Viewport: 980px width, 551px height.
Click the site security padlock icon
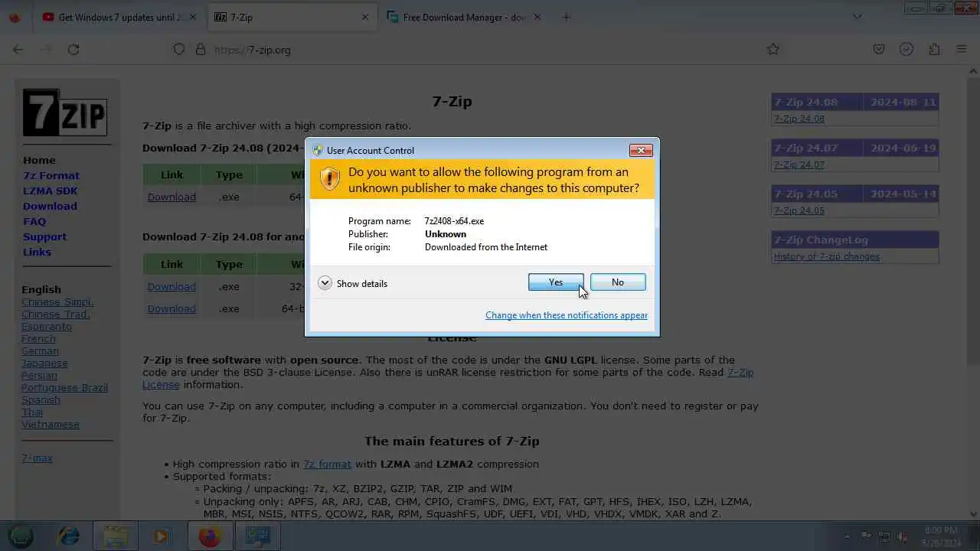[x=201, y=49]
